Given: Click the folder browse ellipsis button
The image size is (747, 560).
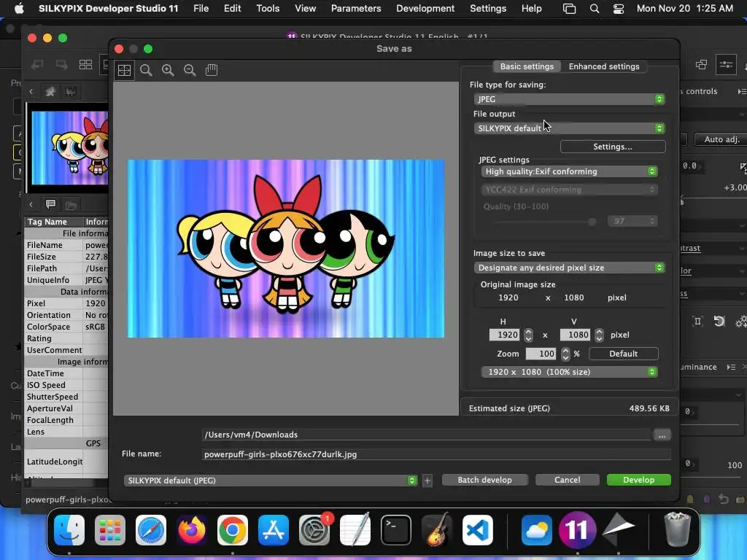Looking at the screenshot, I should coord(662,435).
